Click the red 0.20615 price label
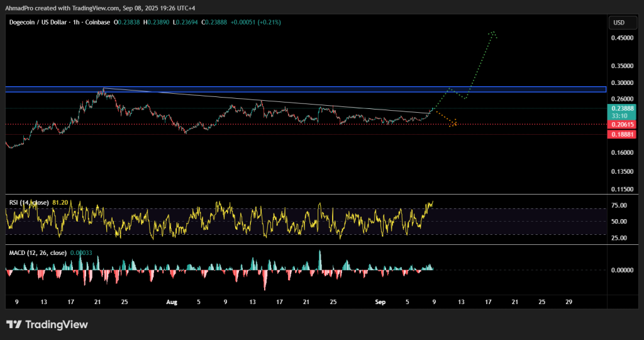Image resolution: width=644 pixels, height=340 pixels. click(621, 125)
